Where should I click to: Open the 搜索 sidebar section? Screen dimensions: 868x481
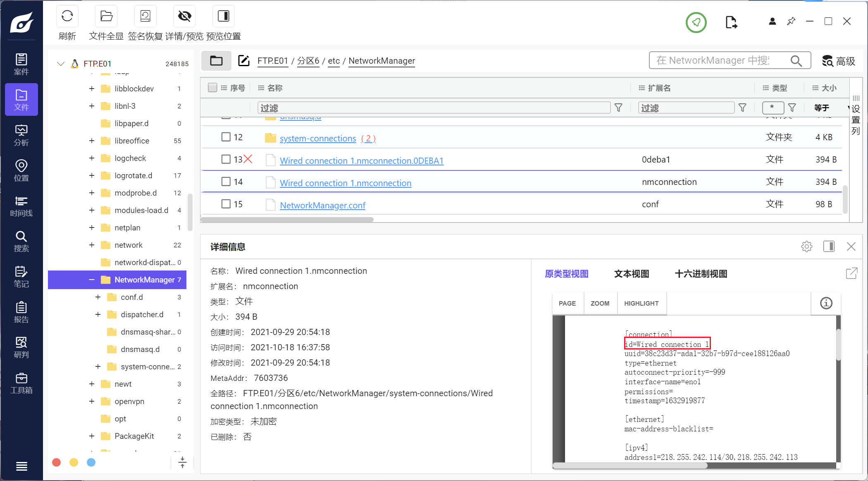tap(21, 242)
